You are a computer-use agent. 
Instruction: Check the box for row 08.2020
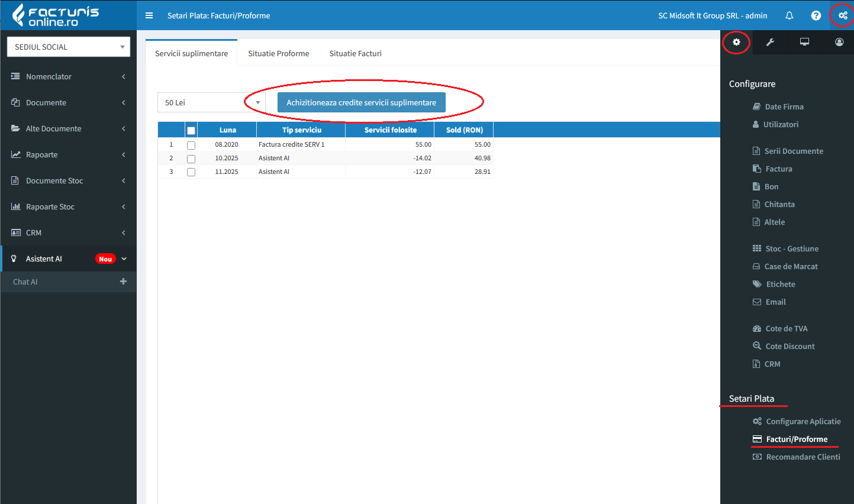[x=191, y=145]
